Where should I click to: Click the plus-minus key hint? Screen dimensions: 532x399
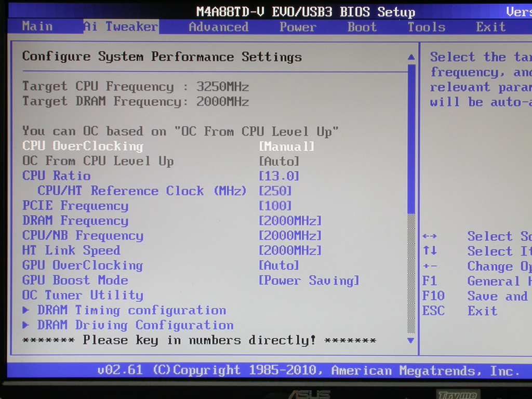430,266
